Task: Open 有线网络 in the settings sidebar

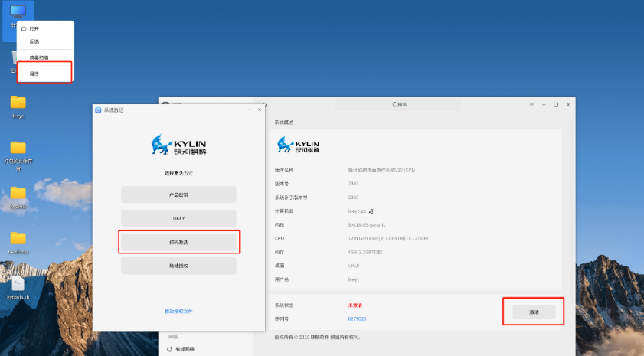Action: tap(185, 349)
